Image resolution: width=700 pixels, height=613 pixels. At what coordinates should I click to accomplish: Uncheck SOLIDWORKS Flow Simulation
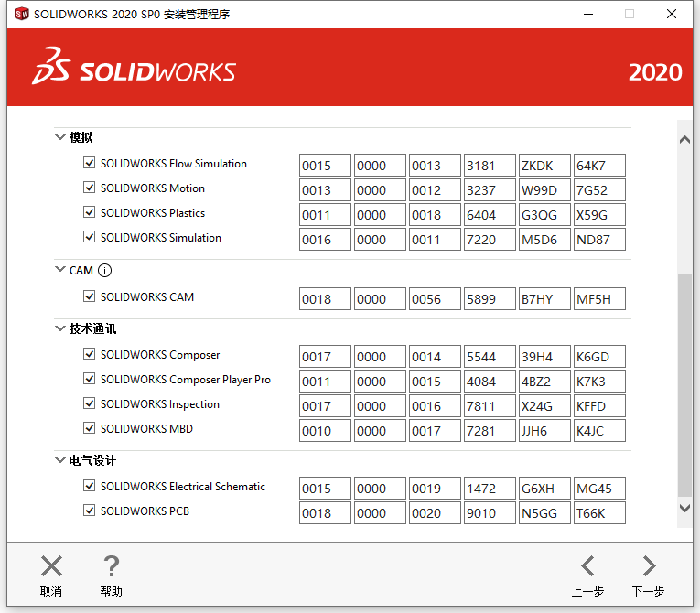tap(90, 163)
